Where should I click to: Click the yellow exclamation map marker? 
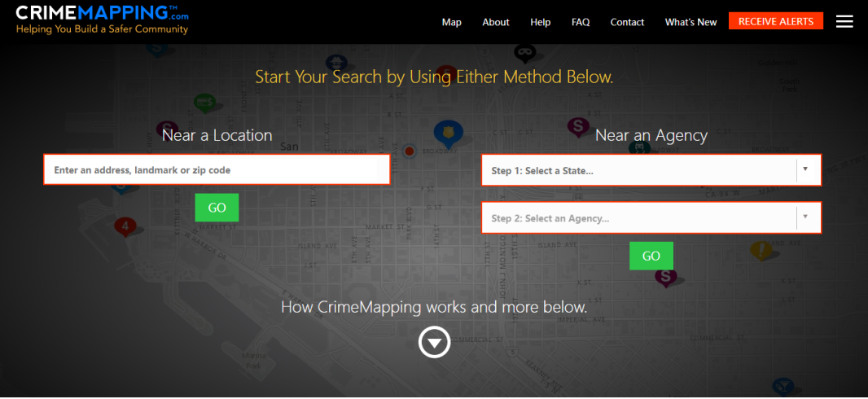coord(761,251)
